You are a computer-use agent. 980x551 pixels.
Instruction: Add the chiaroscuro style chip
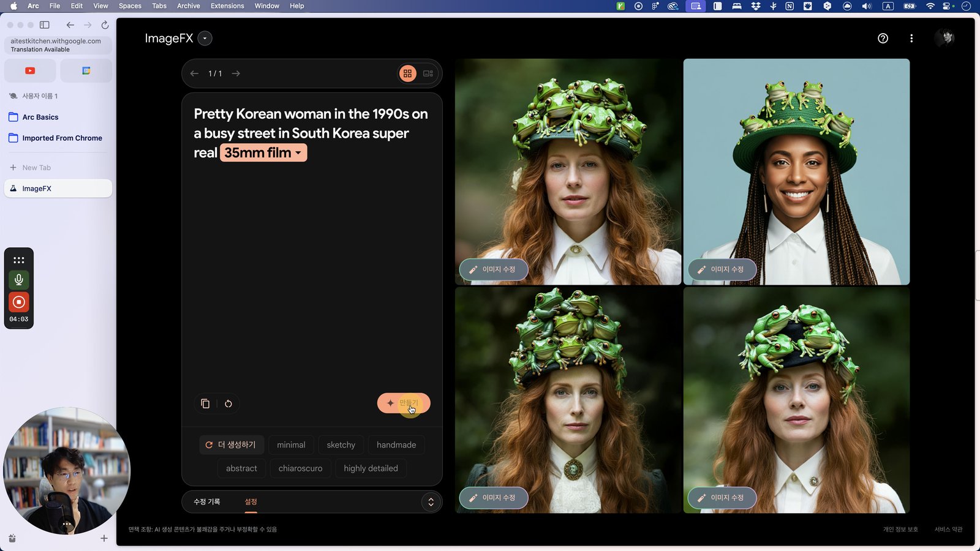tap(300, 468)
